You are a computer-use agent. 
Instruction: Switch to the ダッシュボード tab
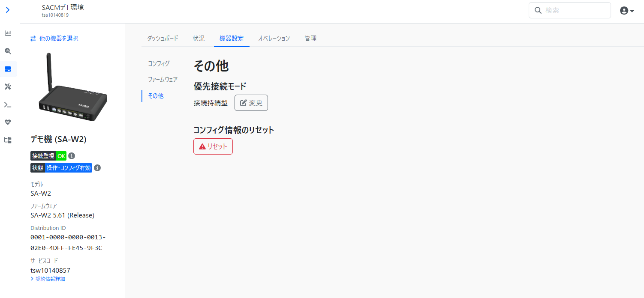click(163, 39)
